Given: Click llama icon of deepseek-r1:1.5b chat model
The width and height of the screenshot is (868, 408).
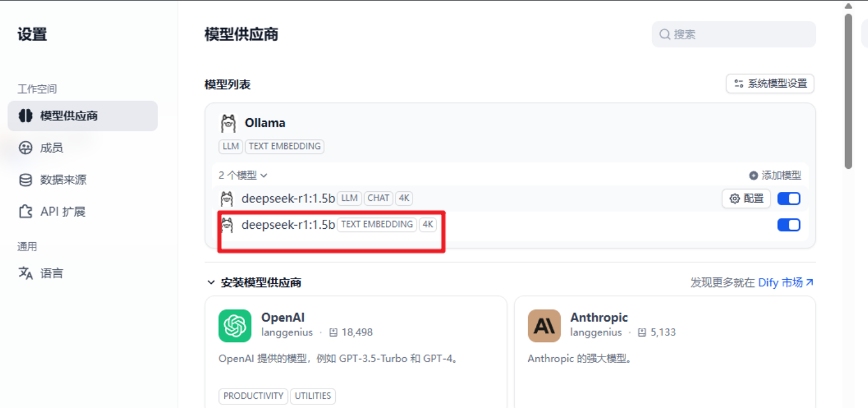Looking at the screenshot, I should click(x=227, y=199).
